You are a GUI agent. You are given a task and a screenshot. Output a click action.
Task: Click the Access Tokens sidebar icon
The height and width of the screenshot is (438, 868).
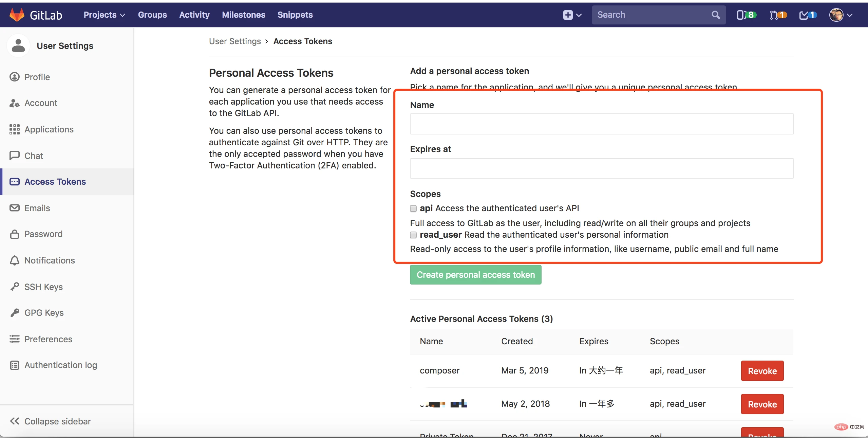tap(15, 182)
